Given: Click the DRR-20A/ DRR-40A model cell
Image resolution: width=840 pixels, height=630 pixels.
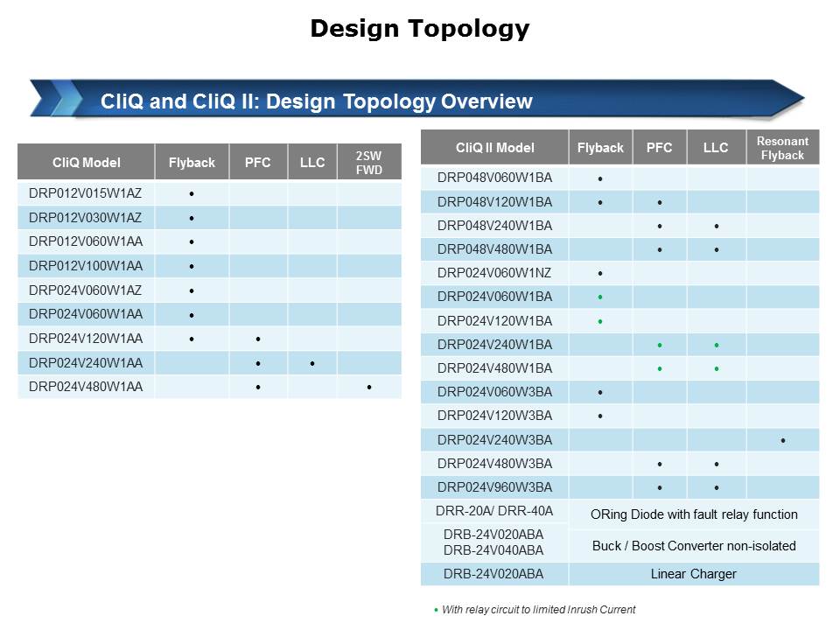Looking at the screenshot, I should (494, 511).
